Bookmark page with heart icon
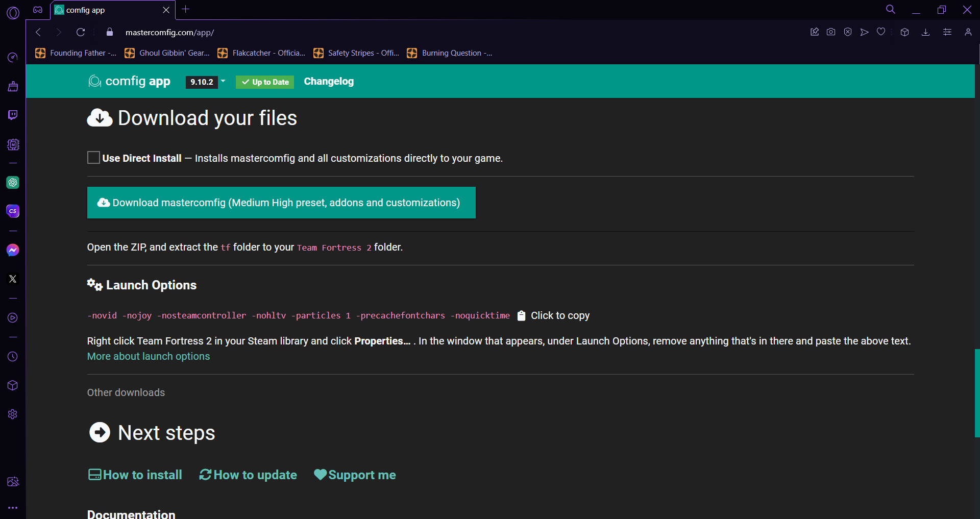 [881, 32]
